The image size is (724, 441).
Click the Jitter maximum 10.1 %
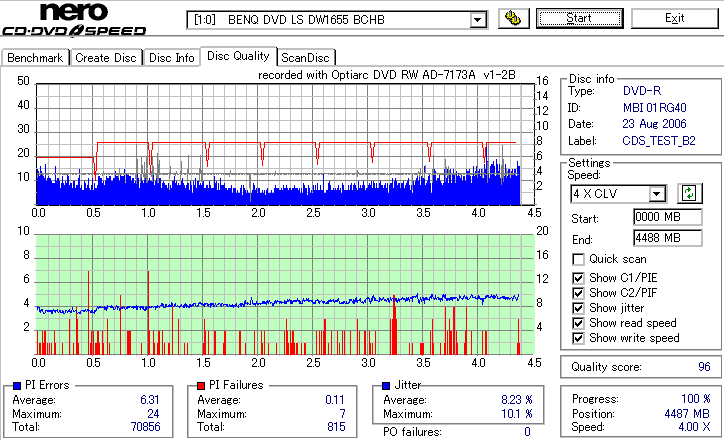(x=517, y=414)
